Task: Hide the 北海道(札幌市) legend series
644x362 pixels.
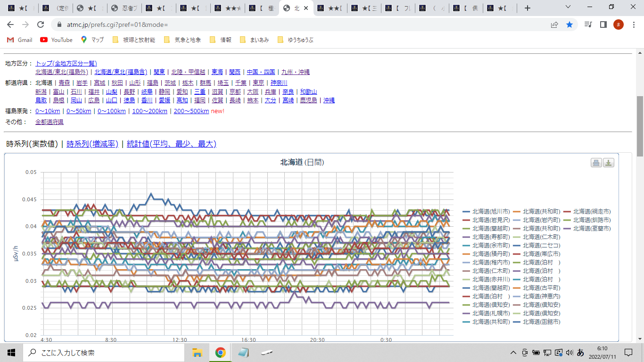Action: pyautogui.click(x=486, y=313)
